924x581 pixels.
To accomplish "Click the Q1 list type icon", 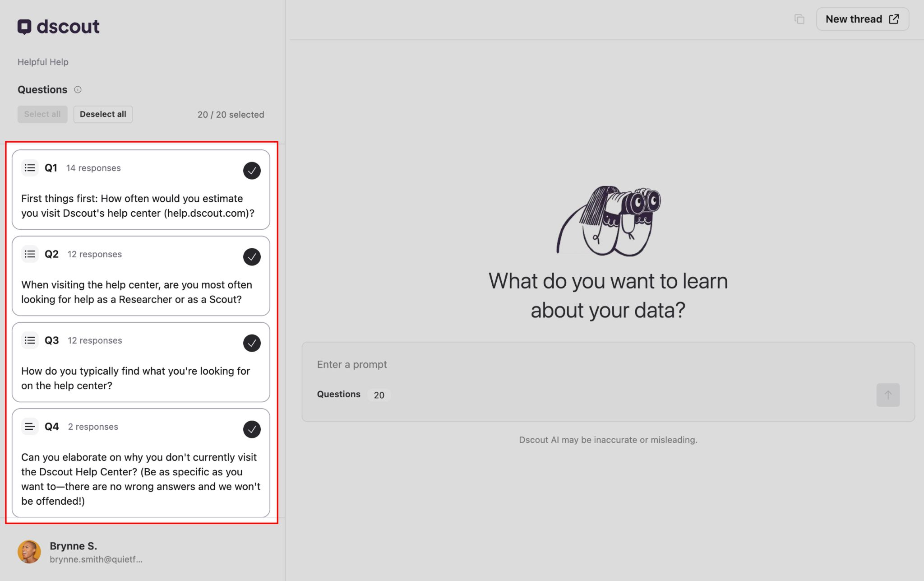I will coord(30,168).
